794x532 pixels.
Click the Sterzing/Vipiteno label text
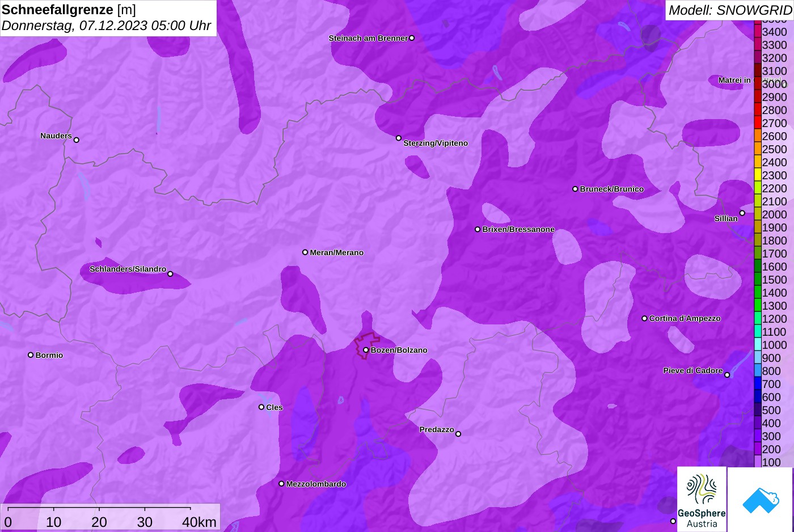436,143
